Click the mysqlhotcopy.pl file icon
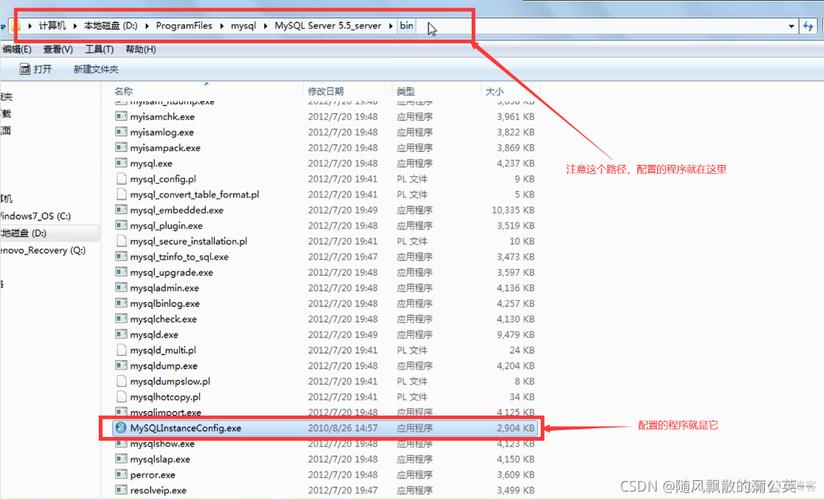Viewport: 824px width, 500px height. coord(121,396)
